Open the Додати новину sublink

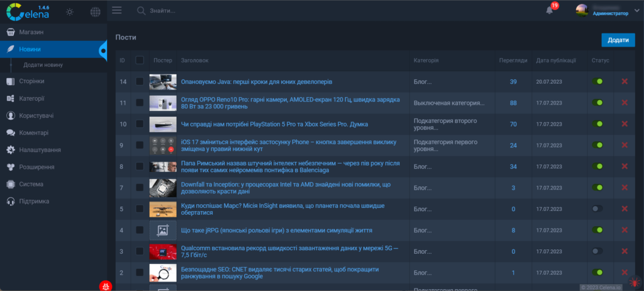[x=43, y=65]
